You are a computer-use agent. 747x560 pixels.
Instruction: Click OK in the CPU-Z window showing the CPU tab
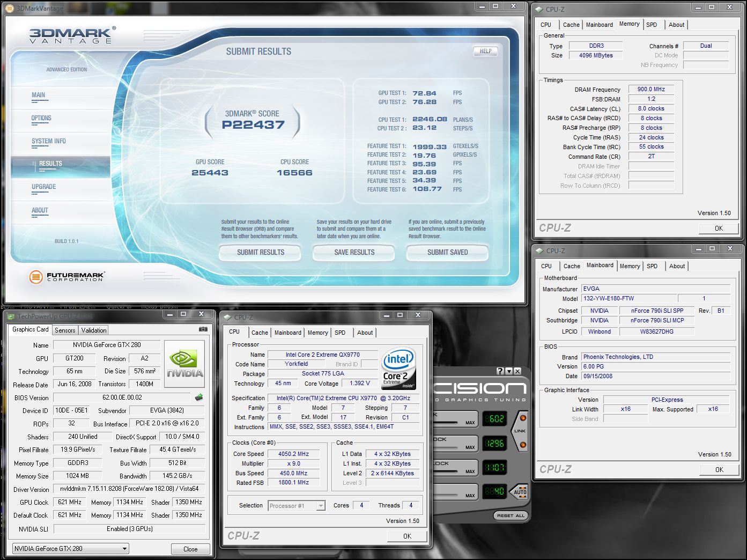pyautogui.click(x=407, y=536)
